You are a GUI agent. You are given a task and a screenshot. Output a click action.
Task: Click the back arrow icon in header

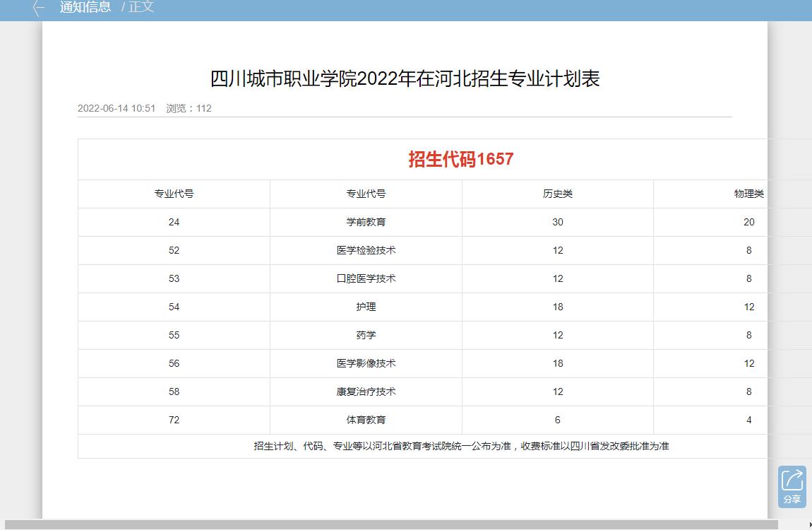[x=38, y=8]
